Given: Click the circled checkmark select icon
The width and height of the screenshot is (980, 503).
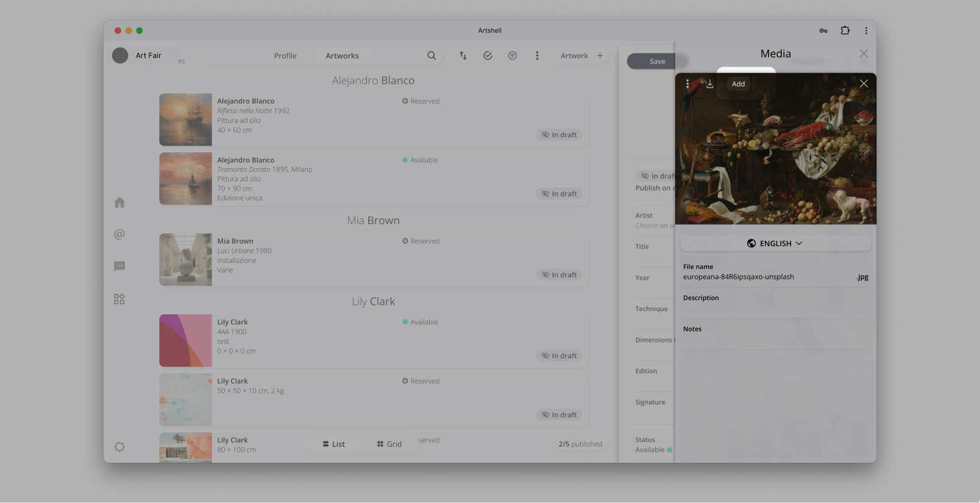Looking at the screenshot, I should 488,55.
